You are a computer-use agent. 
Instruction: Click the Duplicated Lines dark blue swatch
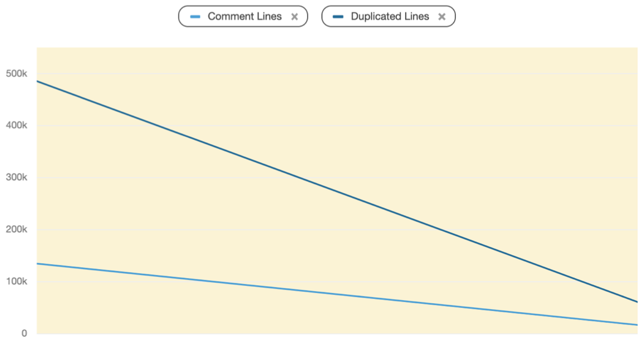click(338, 17)
